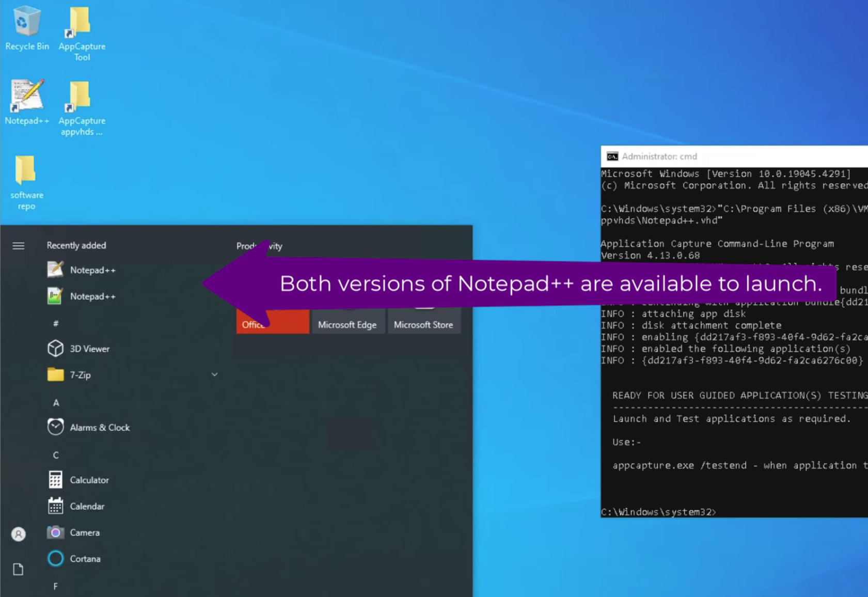This screenshot has height=597, width=868.
Task: Open the Calculator app
Action: click(89, 479)
